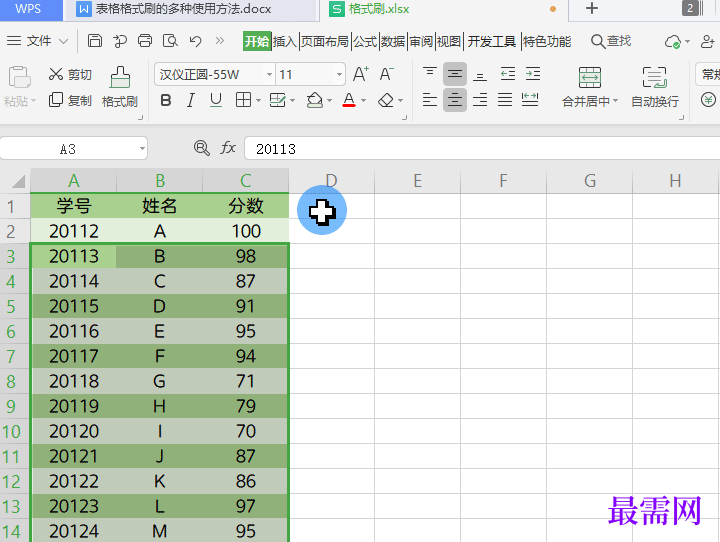Increase font size with A+ icon
This screenshot has height=542, width=720.
click(x=360, y=74)
